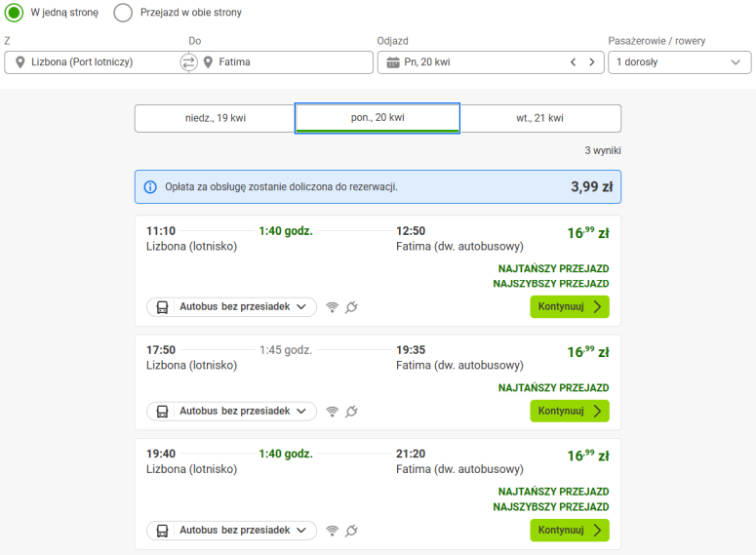Click the location pin in the 'Z' field
The image size is (756, 555).
(20, 62)
